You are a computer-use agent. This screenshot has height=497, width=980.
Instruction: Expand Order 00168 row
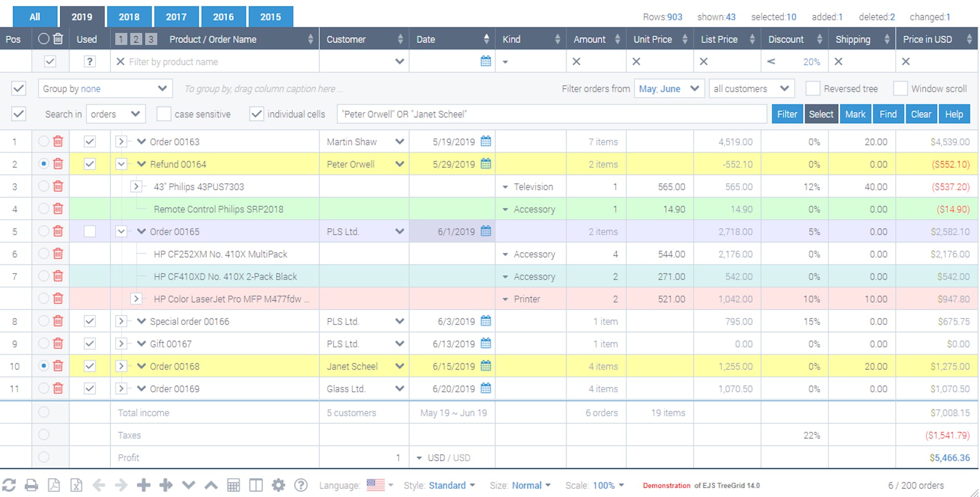[121, 366]
